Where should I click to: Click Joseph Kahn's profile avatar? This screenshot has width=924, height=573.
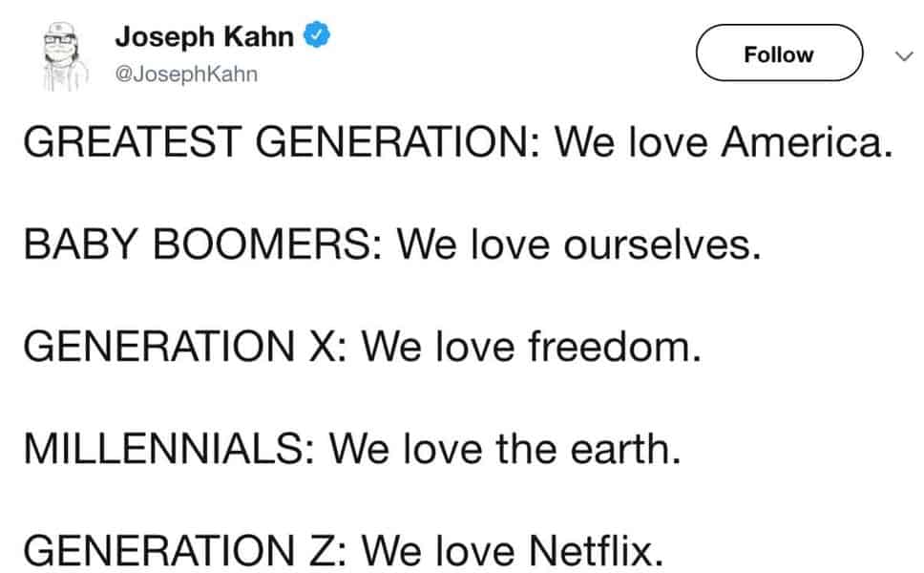63,54
